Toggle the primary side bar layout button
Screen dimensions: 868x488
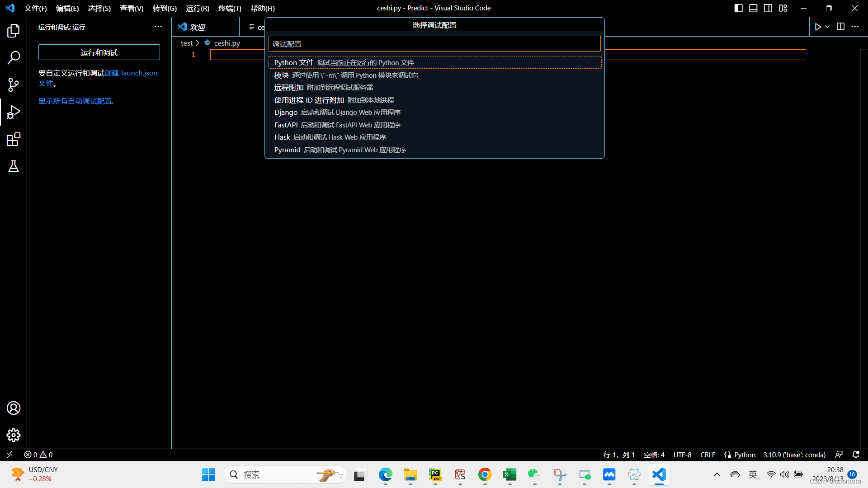click(739, 8)
